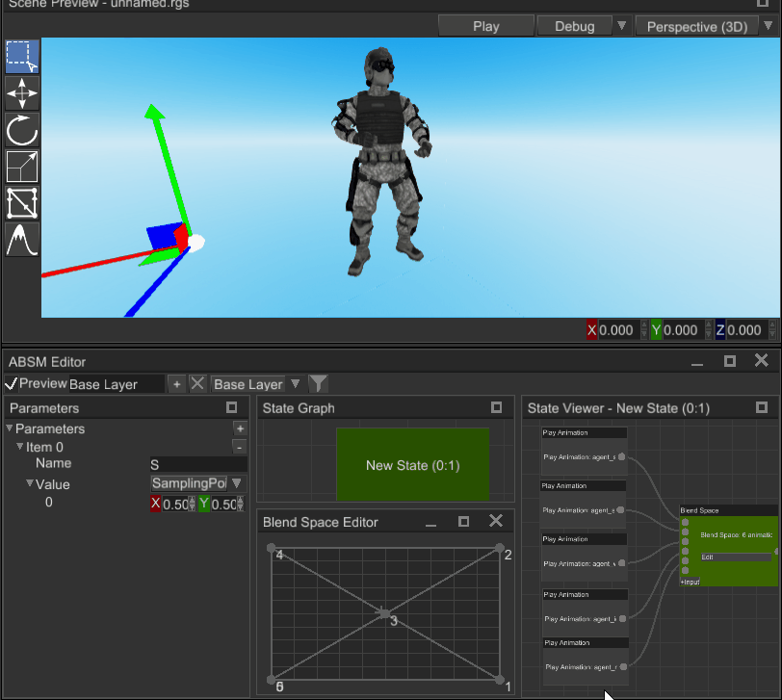Select the New State (0:1) node
Image resolution: width=782 pixels, height=700 pixels.
point(412,465)
